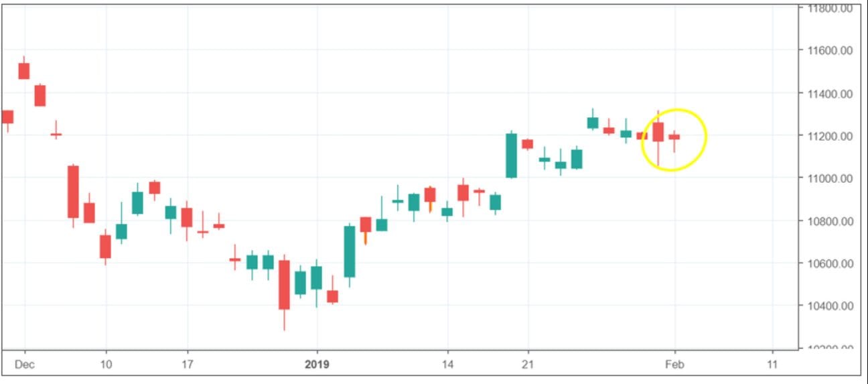The height and width of the screenshot is (384, 868).
Task: Click the red candle with the lowest wick near 10300
Action: [284, 285]
